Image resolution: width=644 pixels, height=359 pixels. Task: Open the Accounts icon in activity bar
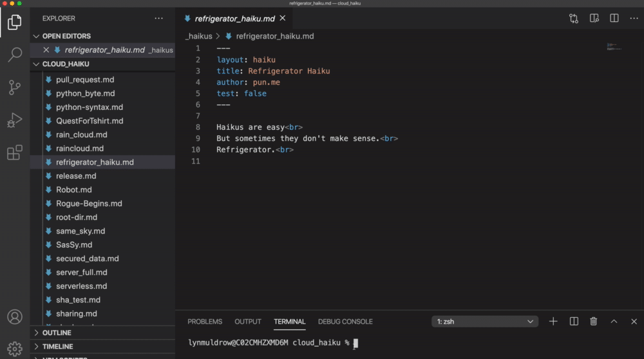pos(14,317)
